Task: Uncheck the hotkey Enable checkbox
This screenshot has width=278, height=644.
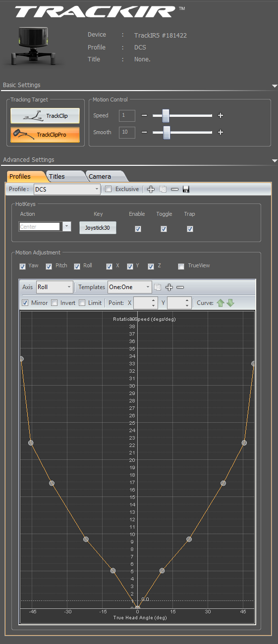Action: pos(138,229)
